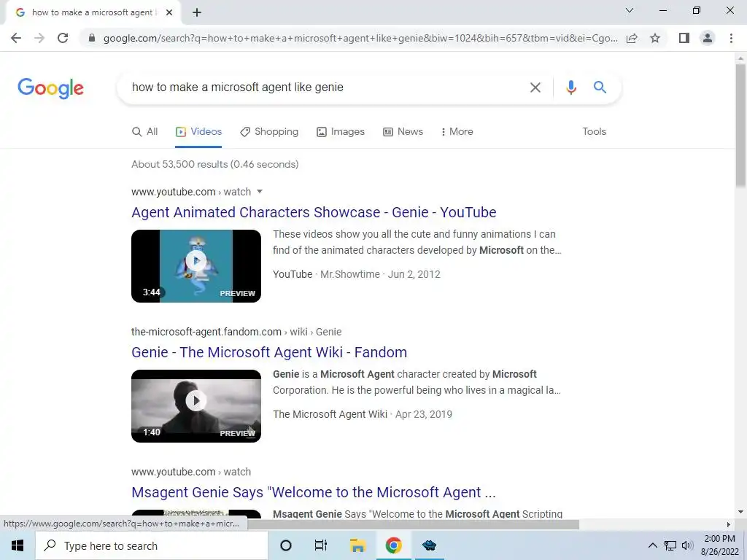Open File Explorer from the taskbar
This screenshot has height=560, width=747.
click(357, 545)
